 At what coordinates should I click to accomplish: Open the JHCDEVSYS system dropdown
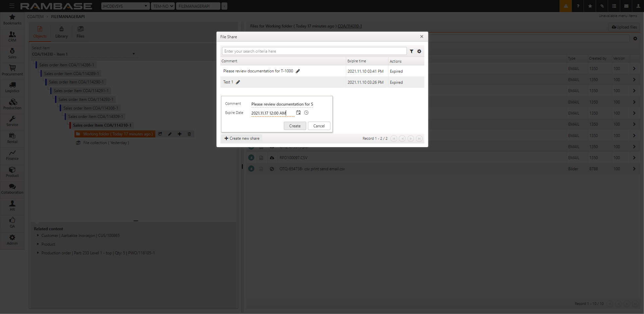[x=125, y=6]
